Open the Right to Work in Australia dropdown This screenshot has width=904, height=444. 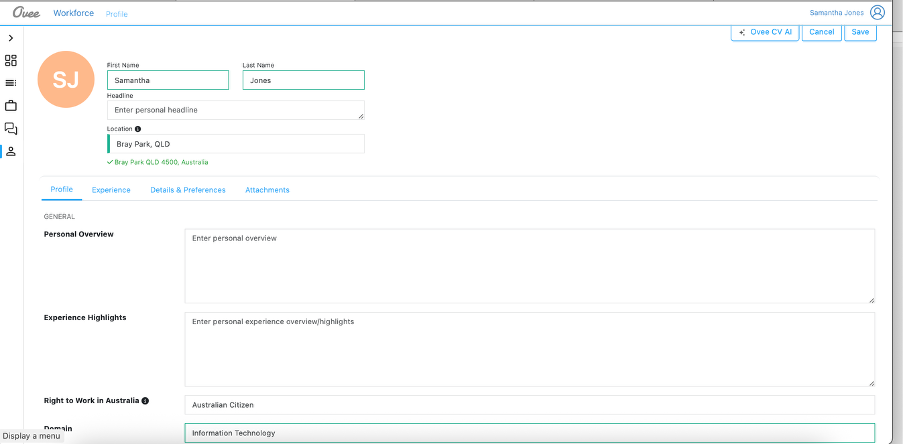[x=529, y=405]
